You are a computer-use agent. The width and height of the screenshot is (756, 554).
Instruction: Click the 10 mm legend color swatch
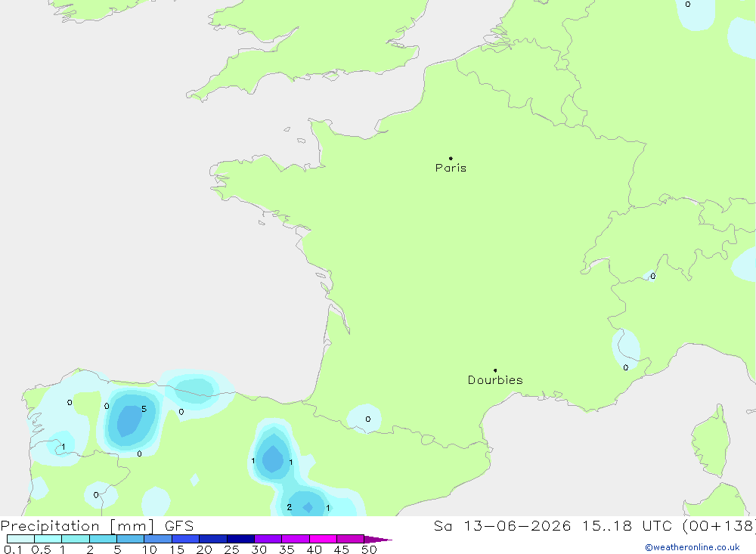(158, 539)
